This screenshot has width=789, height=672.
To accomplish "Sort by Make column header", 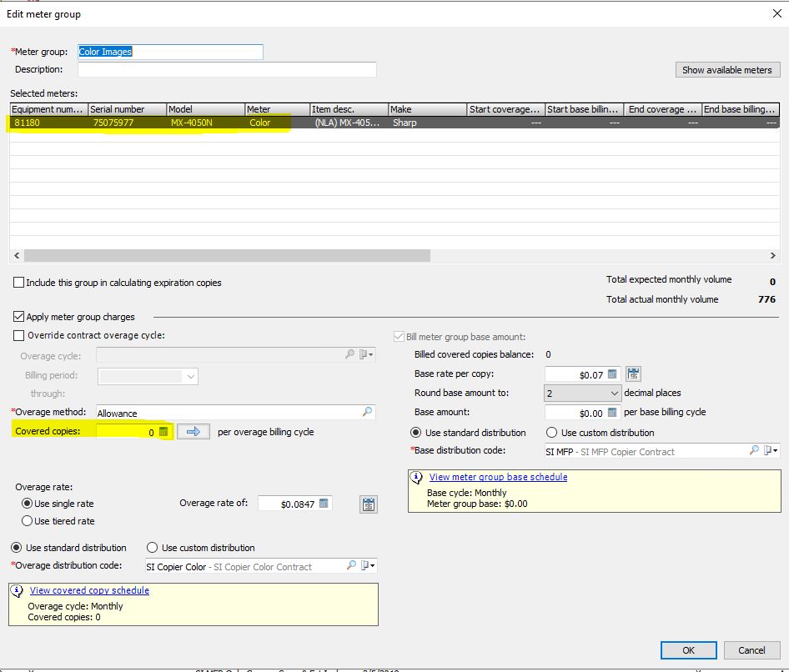I will coord(428,109).
